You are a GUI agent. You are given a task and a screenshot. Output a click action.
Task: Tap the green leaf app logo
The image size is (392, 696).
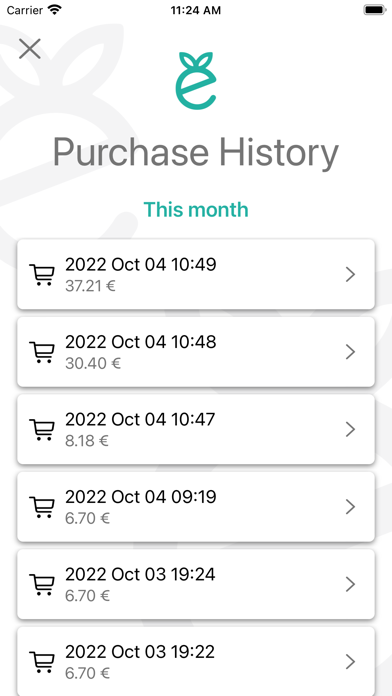coord(196,81)
